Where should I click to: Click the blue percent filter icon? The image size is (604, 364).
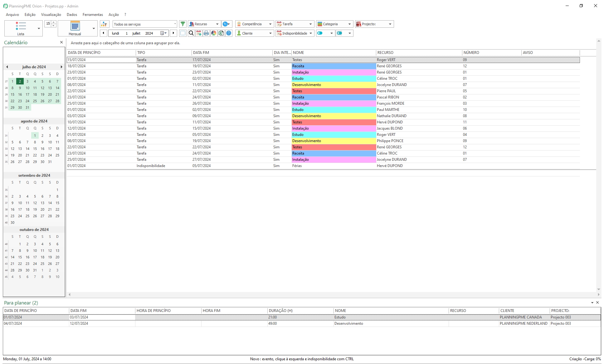[227, 24]
